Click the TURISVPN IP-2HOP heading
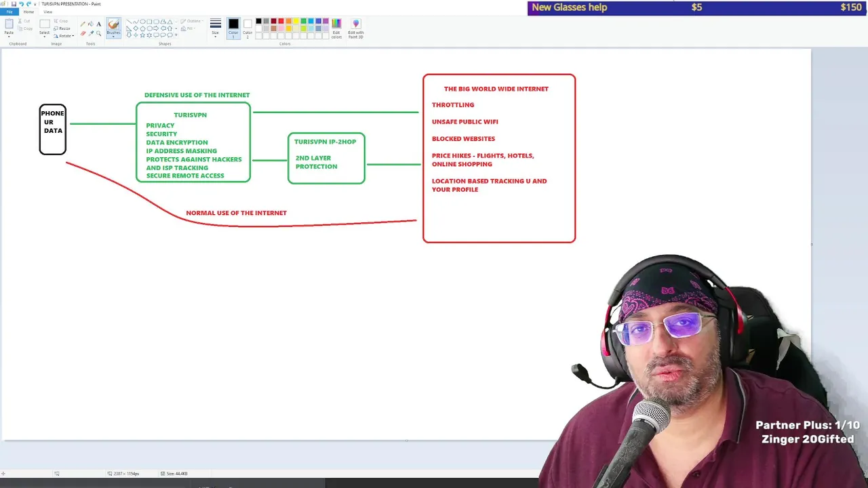 tap(325, 142)
